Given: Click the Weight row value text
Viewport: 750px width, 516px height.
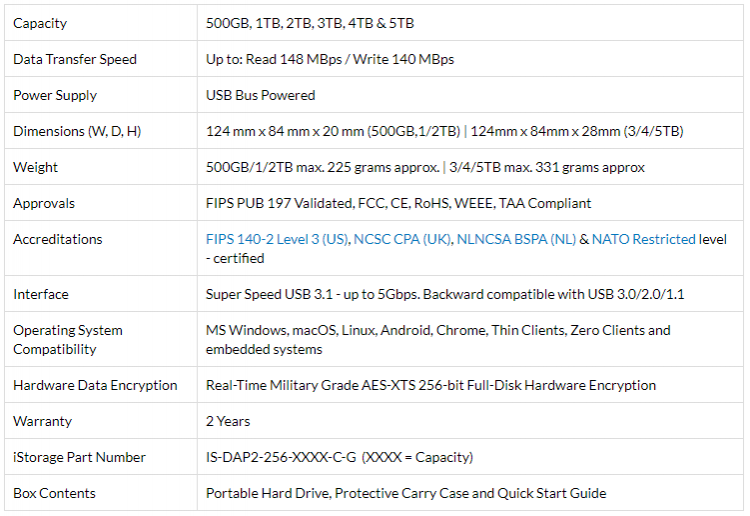Looking at the screenshot, I should tap(425, 167).
